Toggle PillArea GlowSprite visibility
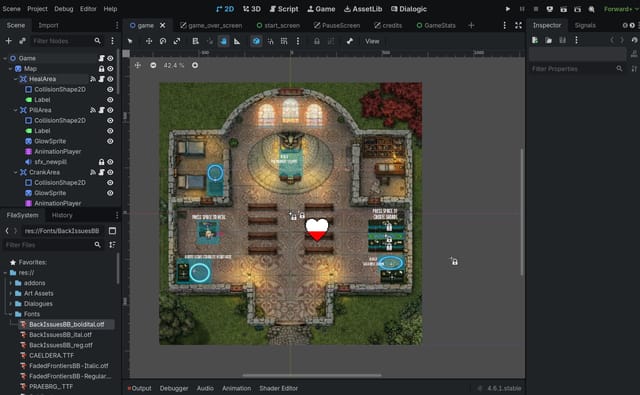Screen dimensions: 640x395 point(110,141)
